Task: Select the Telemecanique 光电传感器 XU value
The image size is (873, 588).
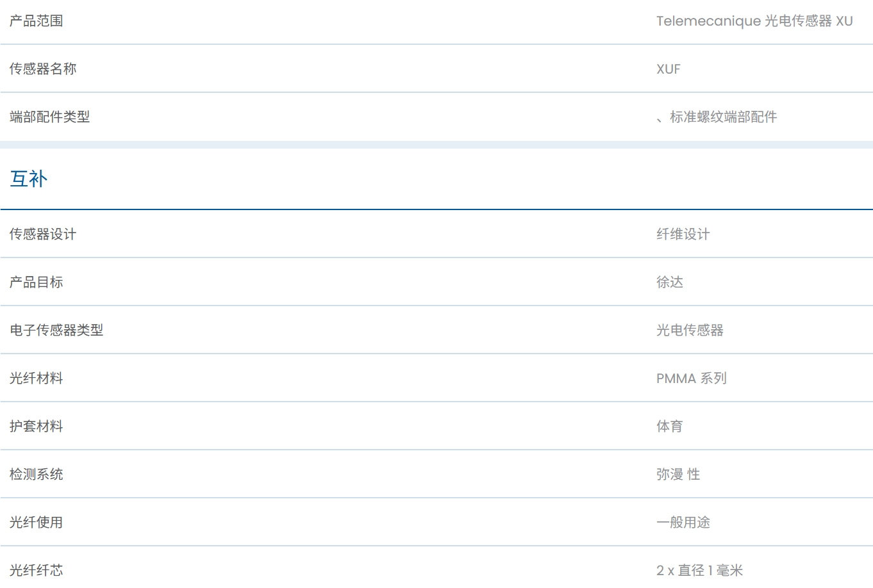Action: [x=754, y=21]
